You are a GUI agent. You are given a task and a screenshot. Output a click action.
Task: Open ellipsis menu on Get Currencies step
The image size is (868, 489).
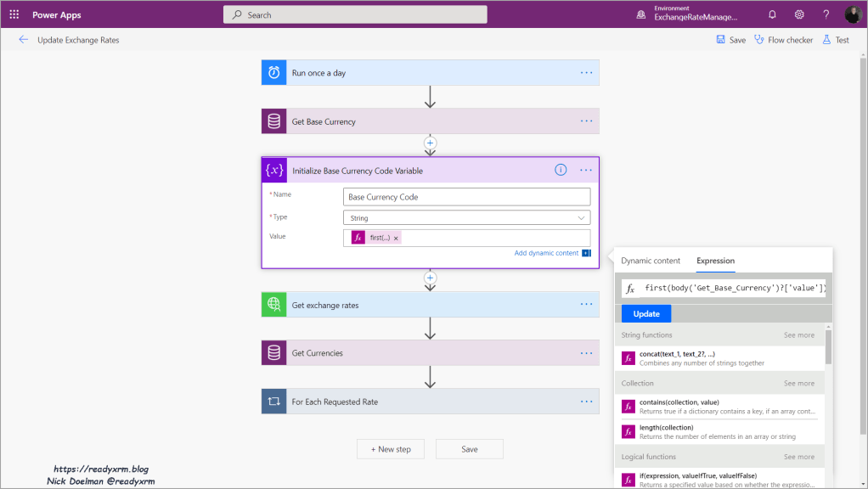point(586,353)
